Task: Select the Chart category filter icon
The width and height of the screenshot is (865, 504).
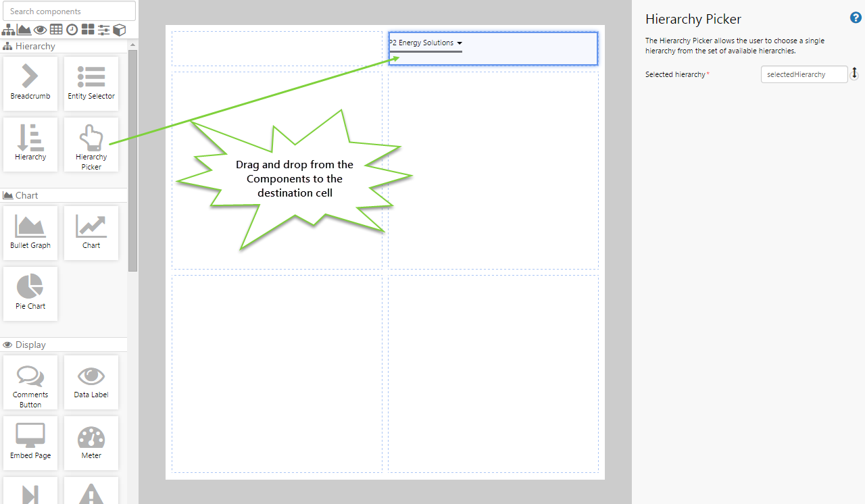Action: click(x=24, y=30)
